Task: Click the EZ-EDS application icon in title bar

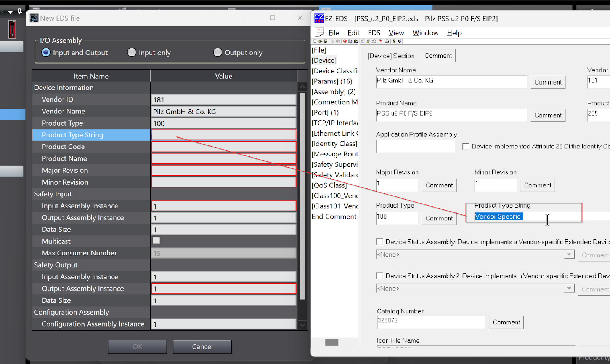Action: [319, 18]
